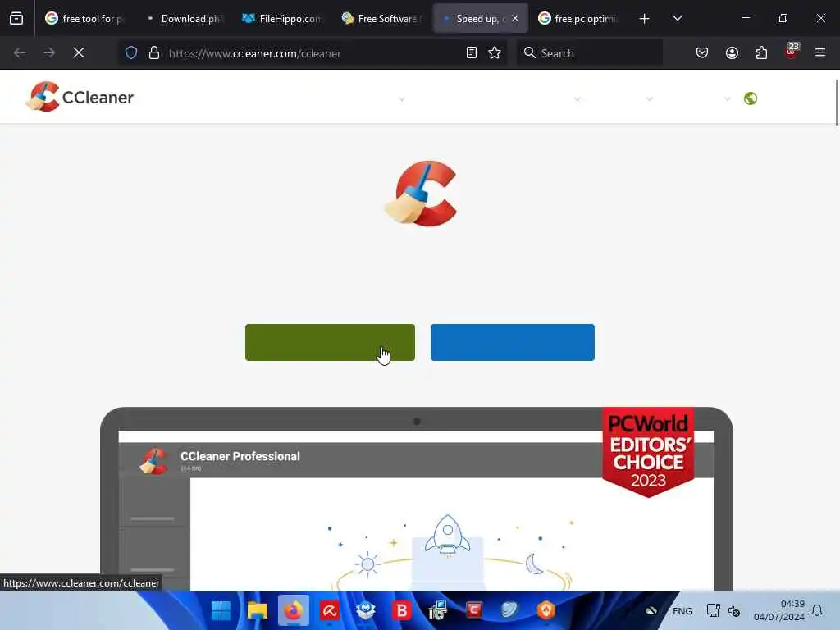Click Firefox icon in the taskbar
This screenshot has width=840, height=630.
294,610
